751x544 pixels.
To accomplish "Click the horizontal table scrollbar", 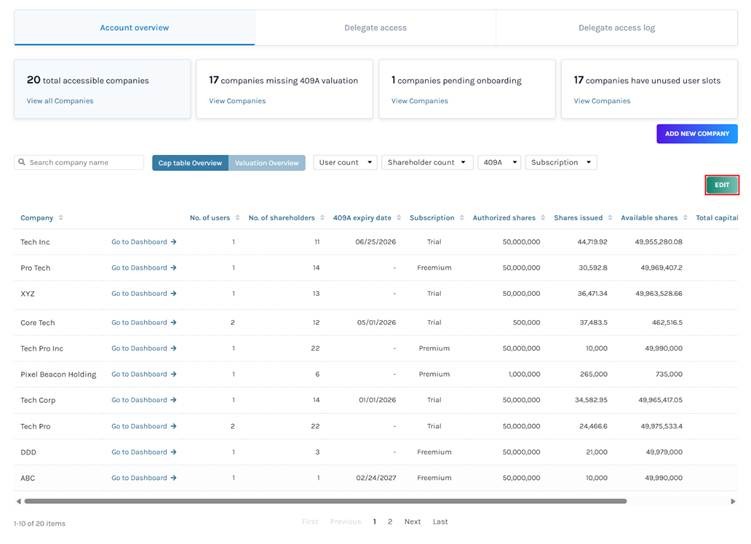I will pos(325,501).
